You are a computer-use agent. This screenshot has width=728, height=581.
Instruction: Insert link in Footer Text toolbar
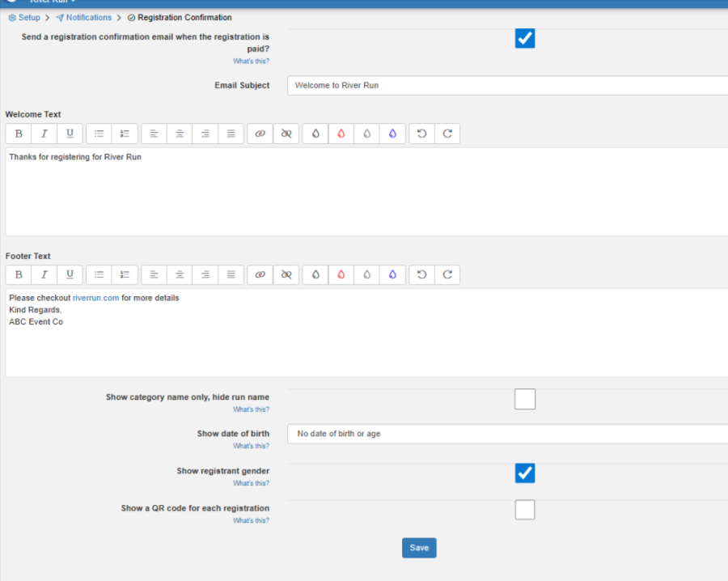coord(260,274)
